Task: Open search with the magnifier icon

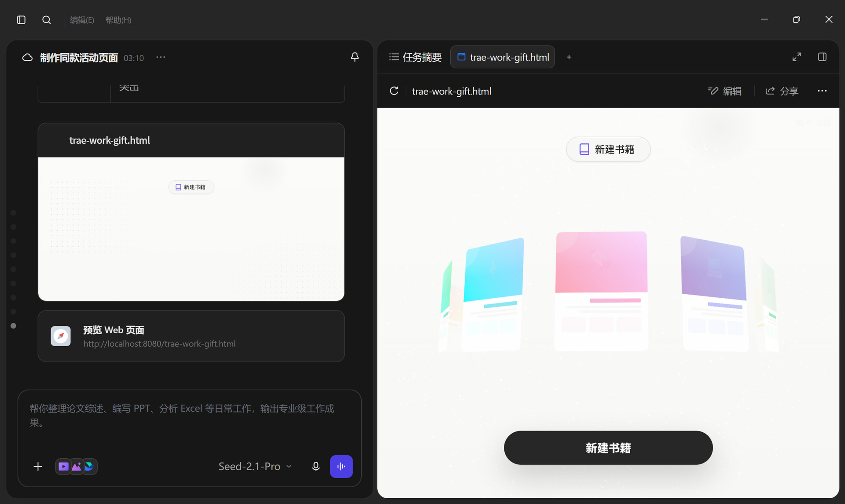Action: click(46, 20)
